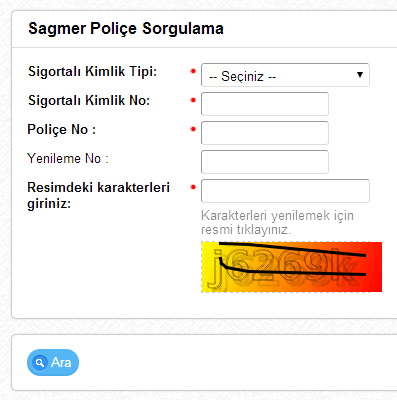Click the red asterisk beside Kimlik Tipi

coord(193,71)
